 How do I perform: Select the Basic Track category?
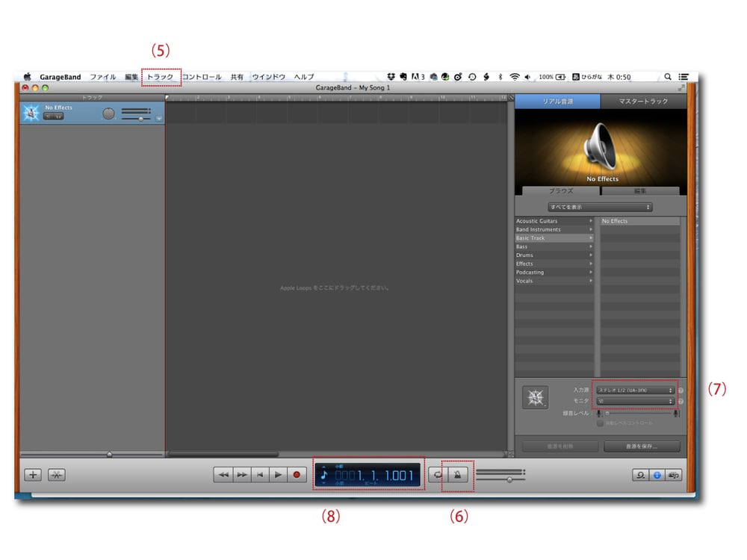(554, 238)
